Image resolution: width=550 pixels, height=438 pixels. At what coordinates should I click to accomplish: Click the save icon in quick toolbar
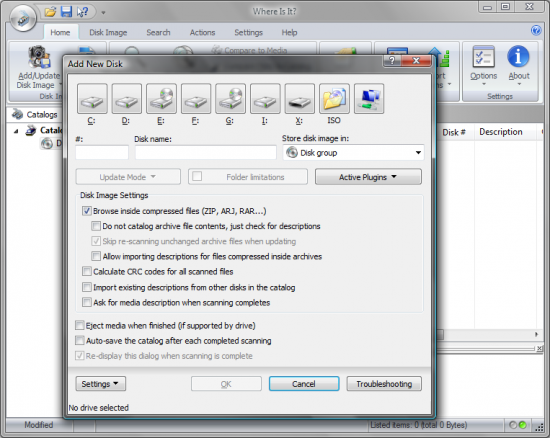66,12
